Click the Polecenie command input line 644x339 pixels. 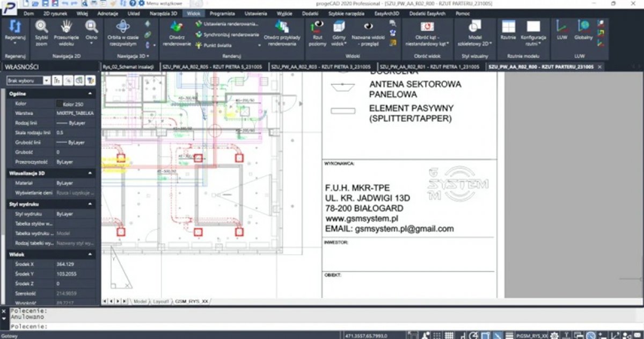[x=322, y=327]
